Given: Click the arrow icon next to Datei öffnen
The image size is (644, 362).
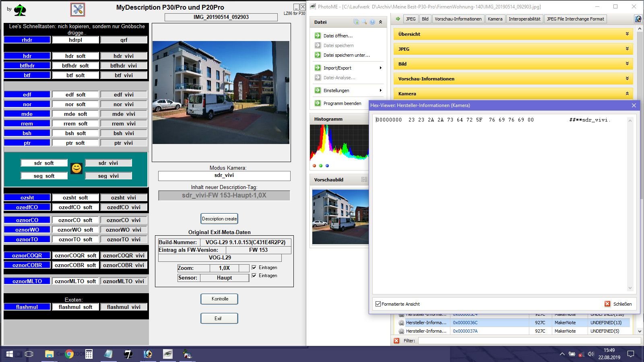Looking at the screenshot, I should [x=318, y=35].
